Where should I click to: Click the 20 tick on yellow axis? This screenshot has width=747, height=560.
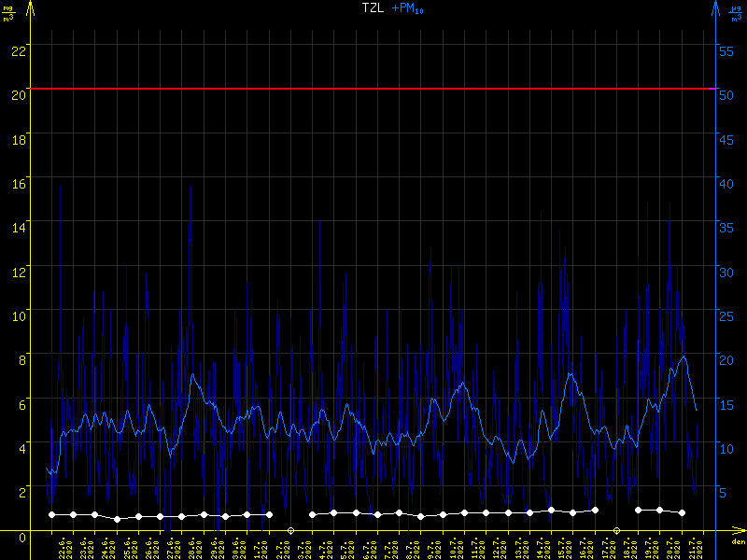pyautogui.click(x=15, y=90)
